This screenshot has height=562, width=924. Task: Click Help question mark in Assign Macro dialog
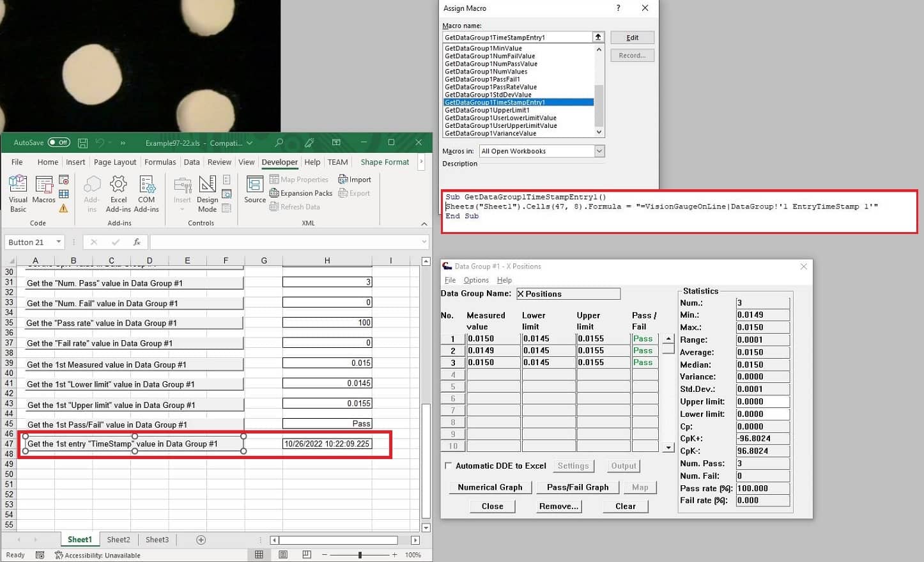(x=618, y=8)
